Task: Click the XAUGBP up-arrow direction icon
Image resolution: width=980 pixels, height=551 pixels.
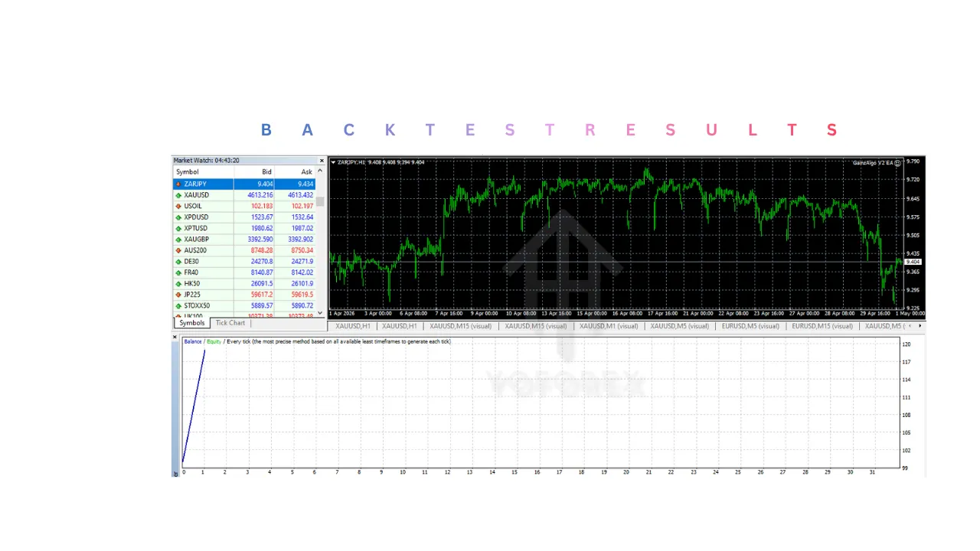Action: (x=178, y=240)
